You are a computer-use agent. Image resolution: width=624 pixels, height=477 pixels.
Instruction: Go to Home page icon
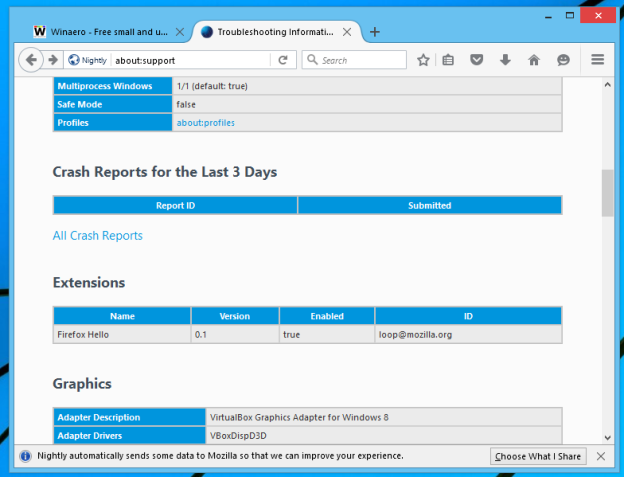coord(534,60)
